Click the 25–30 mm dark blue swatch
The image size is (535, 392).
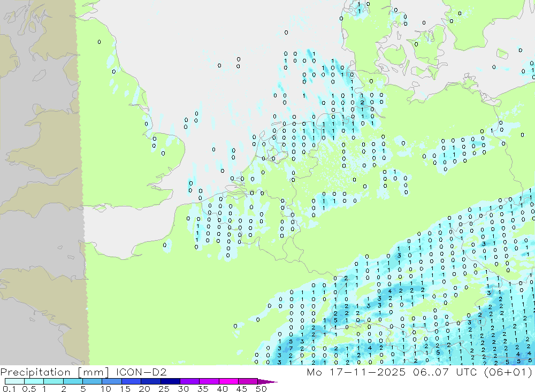point(170,381)
